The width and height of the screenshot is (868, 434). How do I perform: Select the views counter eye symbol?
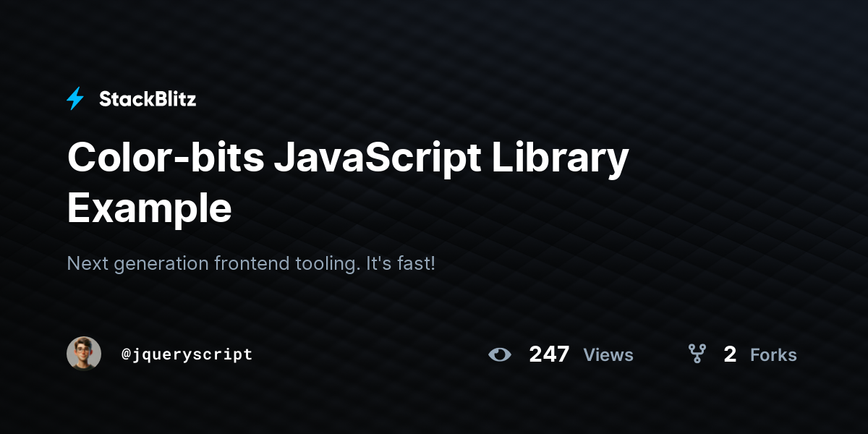coord(500,354)
